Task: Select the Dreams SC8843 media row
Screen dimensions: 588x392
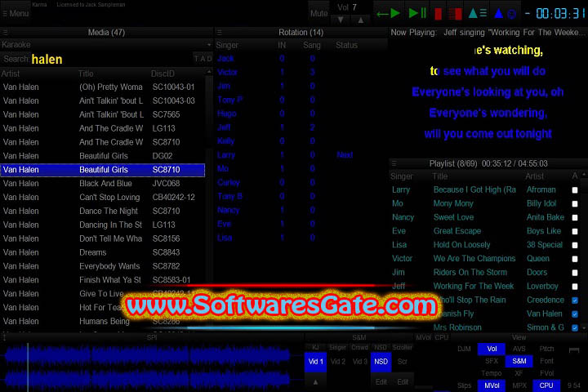Action: [103, 252]
